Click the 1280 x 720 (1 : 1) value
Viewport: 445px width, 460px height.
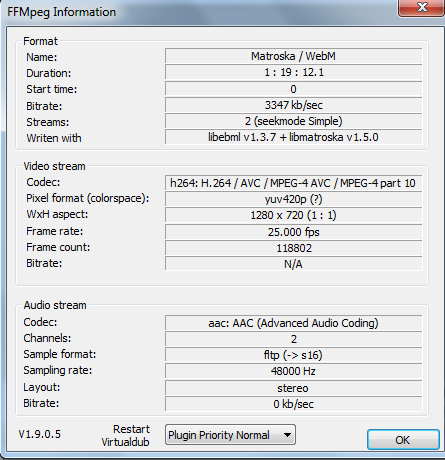tap(293, 215)
